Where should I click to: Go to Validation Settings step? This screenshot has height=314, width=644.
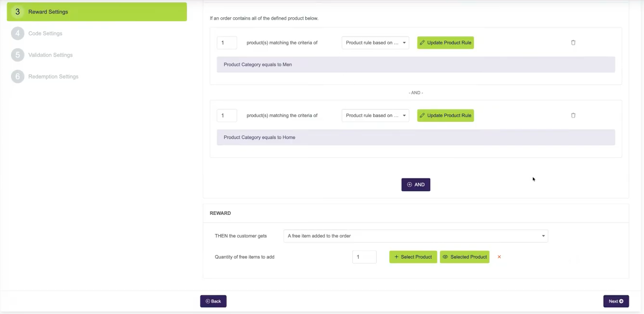tap(51, 55)
